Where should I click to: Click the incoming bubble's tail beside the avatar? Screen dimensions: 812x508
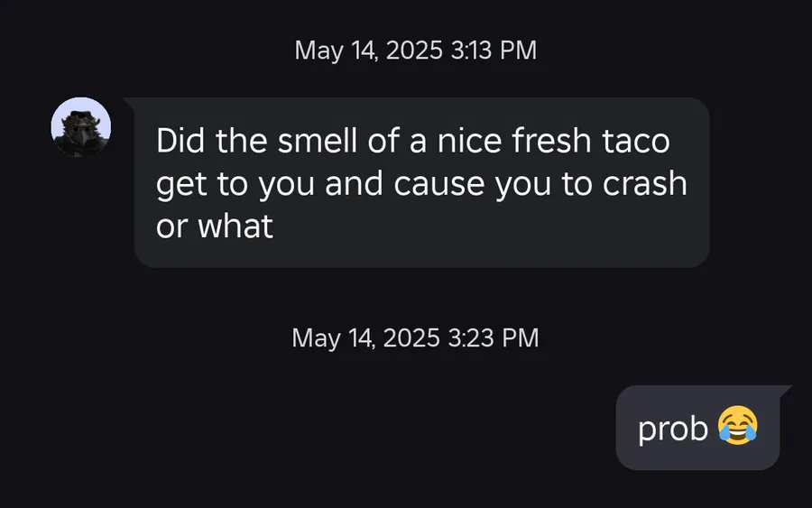coord(129,103)
